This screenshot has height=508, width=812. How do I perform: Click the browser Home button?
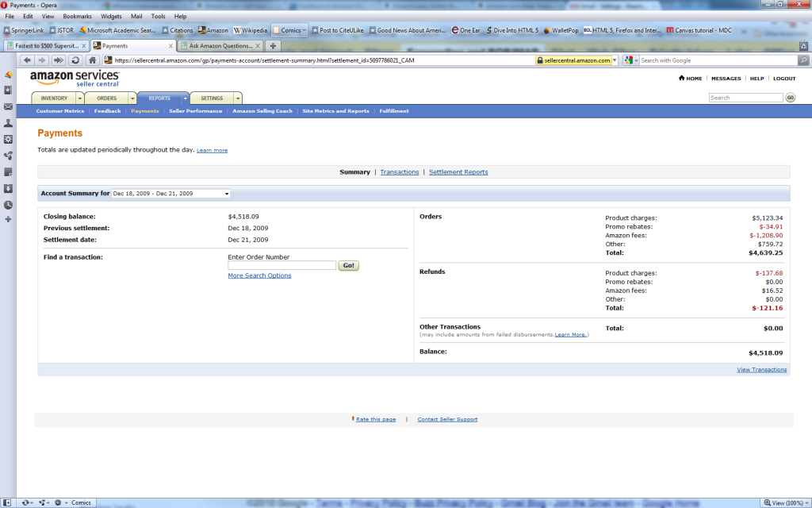[93, 60]
